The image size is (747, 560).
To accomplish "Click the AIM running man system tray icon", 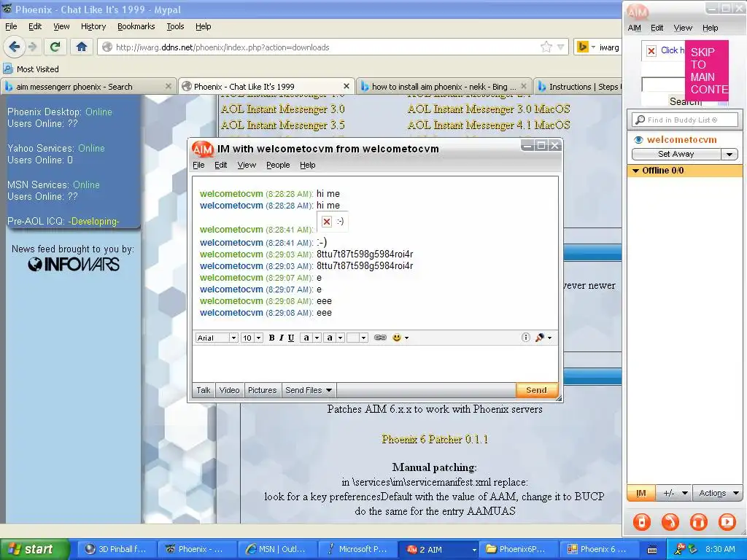I will [679, 550].
